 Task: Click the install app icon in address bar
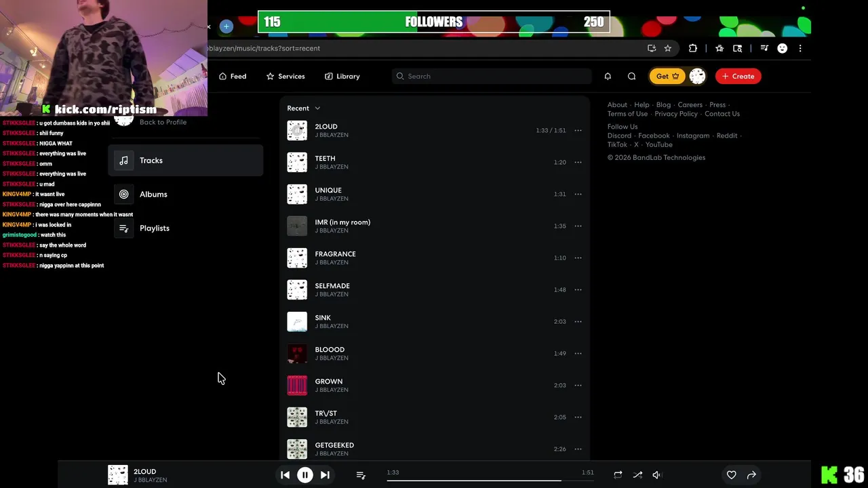[x=652, y=48]
